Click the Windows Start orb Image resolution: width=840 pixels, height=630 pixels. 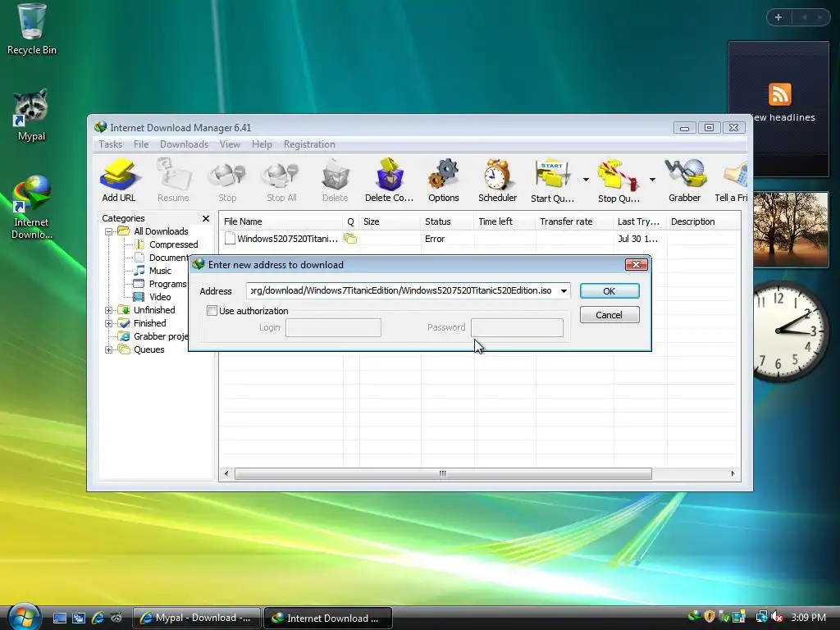click(x=23, y=616)
